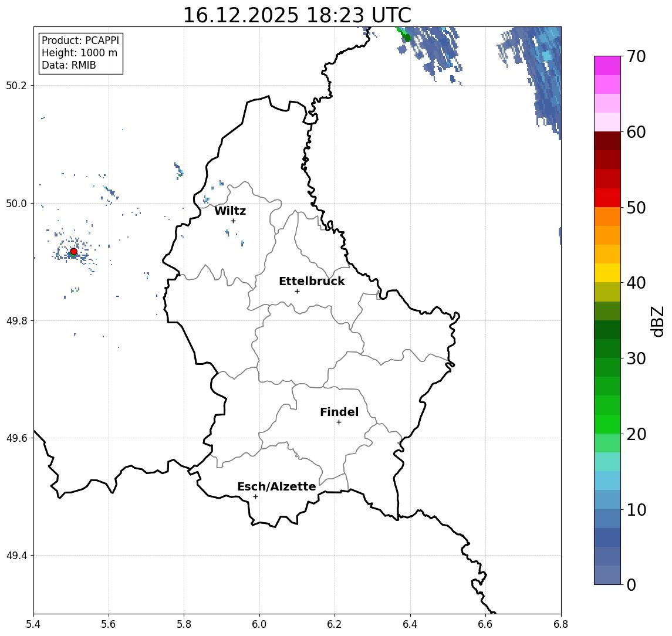This screenshot has width=672, height=636.
Task: Click the 49.4 latitude axis label
Action: coord(16,556)
